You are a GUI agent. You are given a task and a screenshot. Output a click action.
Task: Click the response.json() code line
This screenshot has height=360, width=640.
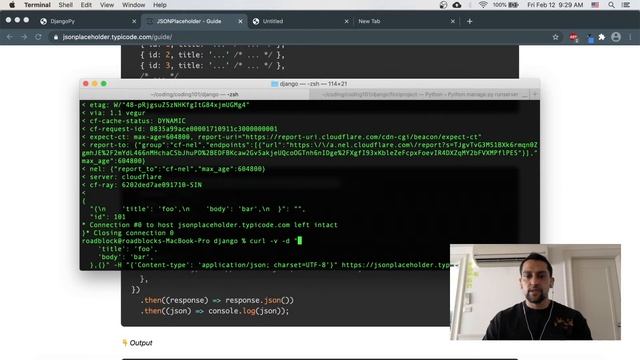(217, 300)
